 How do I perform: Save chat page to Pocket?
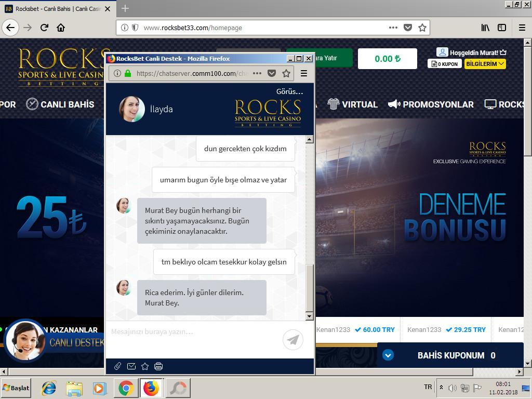272,73
